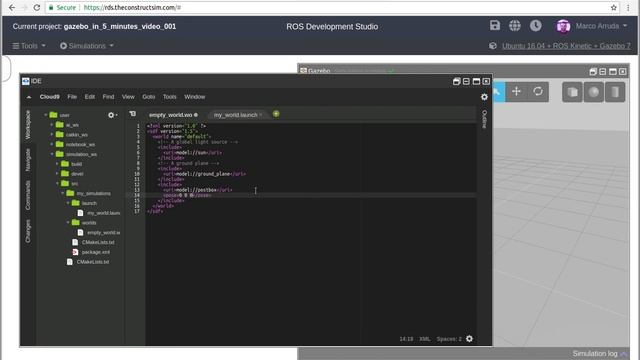Select Gazebo rotate mode tool

click(538, 91)
